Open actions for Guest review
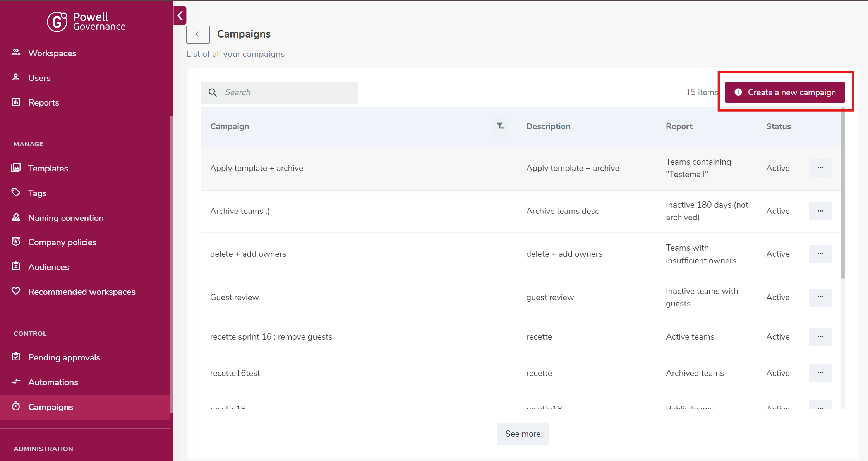Viewport: 868px width, 461px height. 820,297
